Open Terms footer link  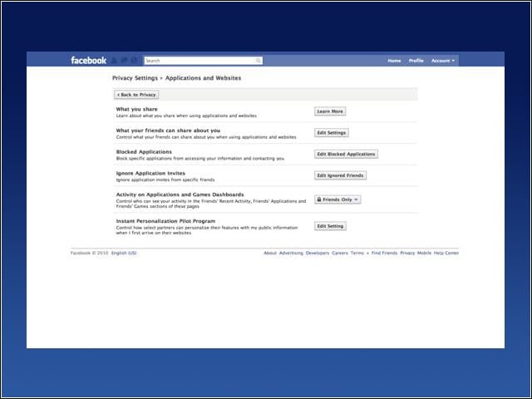357,253
